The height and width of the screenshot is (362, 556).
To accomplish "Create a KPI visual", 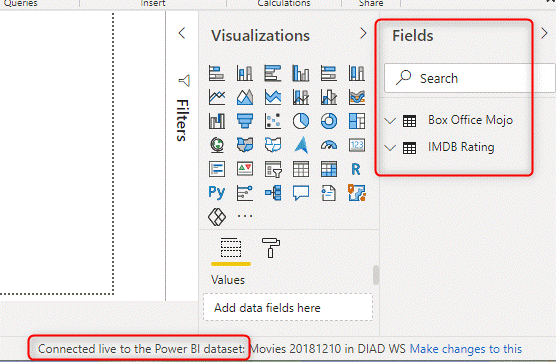I will (x=245, y=169).
